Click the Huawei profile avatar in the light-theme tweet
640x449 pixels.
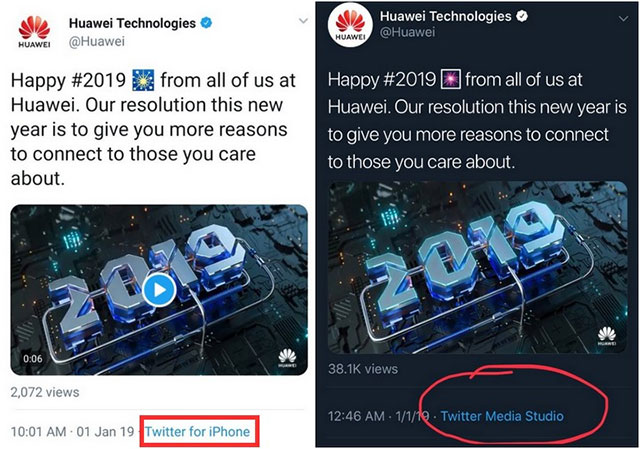pos(36,31)
